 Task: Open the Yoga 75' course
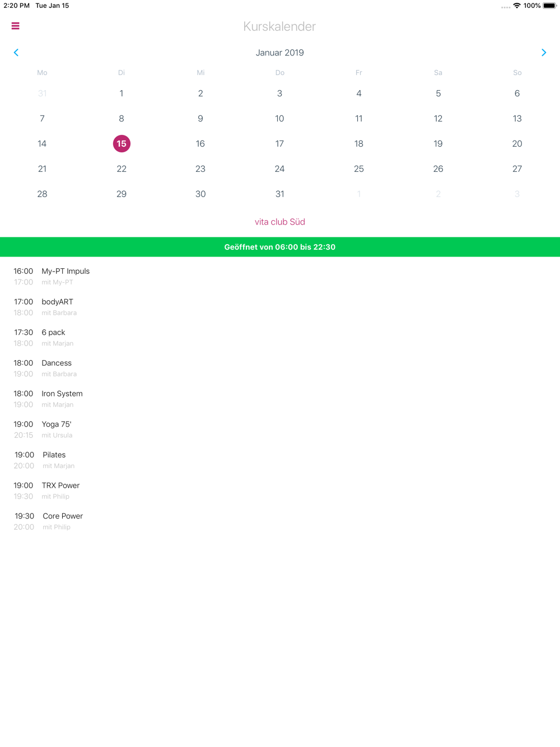(x=280, y=429)
